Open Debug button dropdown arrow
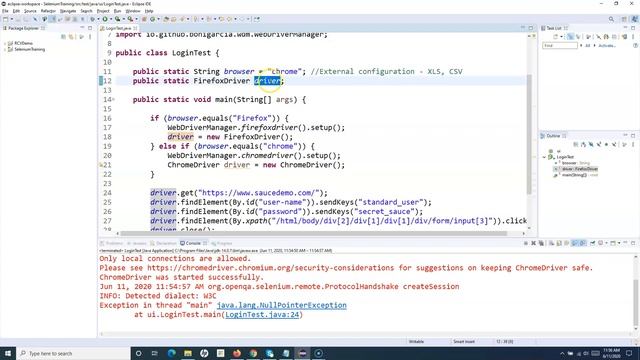This screenshot has height=360, width=640. (x=98, y=19)
